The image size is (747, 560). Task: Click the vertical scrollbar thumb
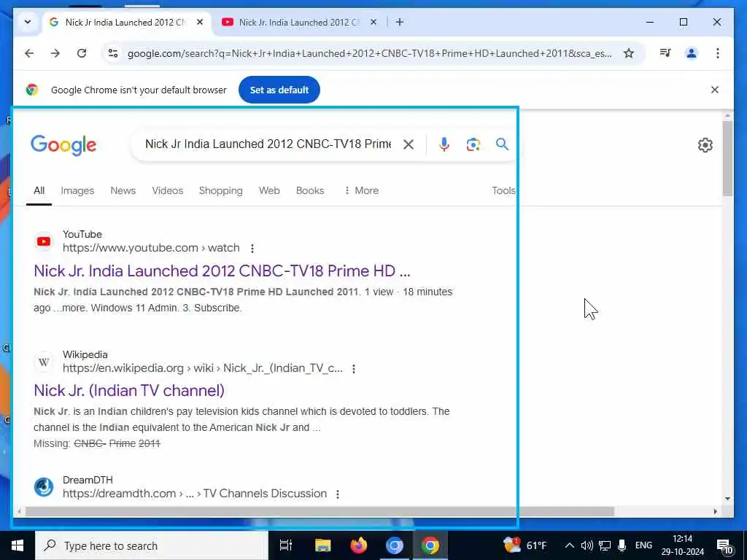pos(727,158)
